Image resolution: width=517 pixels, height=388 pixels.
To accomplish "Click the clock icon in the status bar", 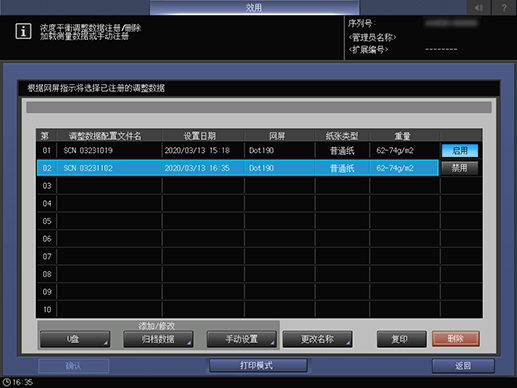I will point(7,382).
